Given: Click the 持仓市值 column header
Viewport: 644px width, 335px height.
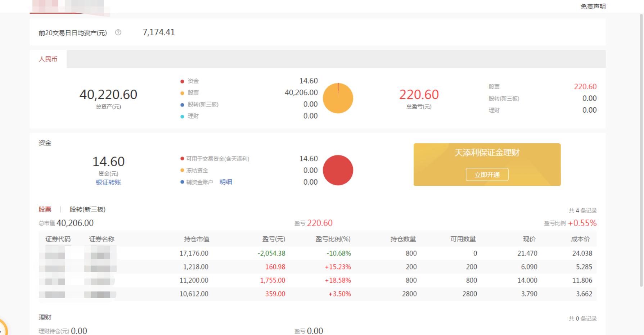Looking at the screenshot, I should point(196,239).
